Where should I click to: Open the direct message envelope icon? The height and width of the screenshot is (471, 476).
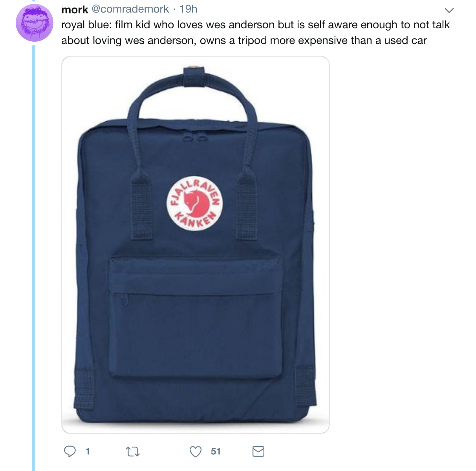click(258, 451)
